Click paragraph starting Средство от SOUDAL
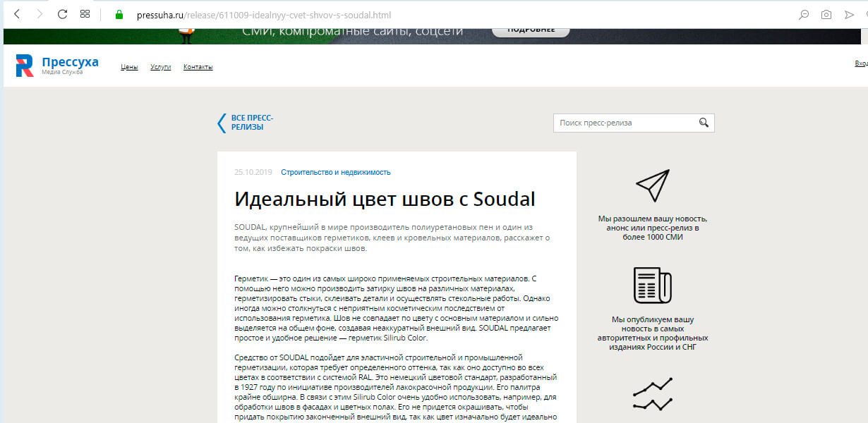This screenshot has width=868, height=423. click(x=395, y=387)
